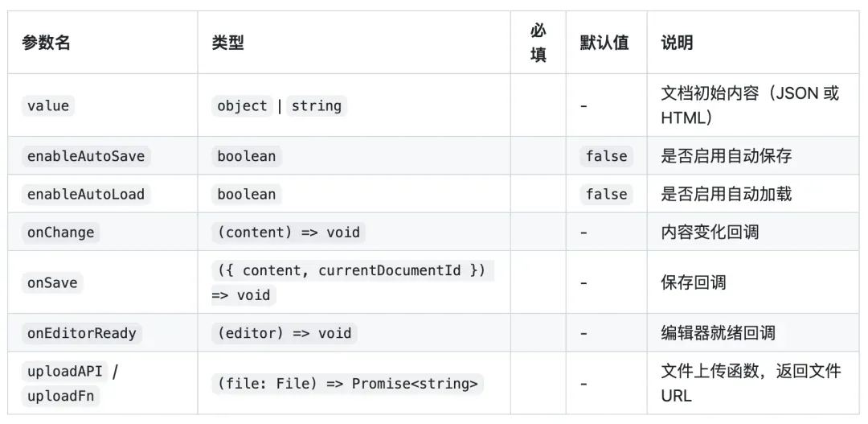Click the false default for enableAutoLoad
This screenshot has width=868, height=424.
[606, 194]
